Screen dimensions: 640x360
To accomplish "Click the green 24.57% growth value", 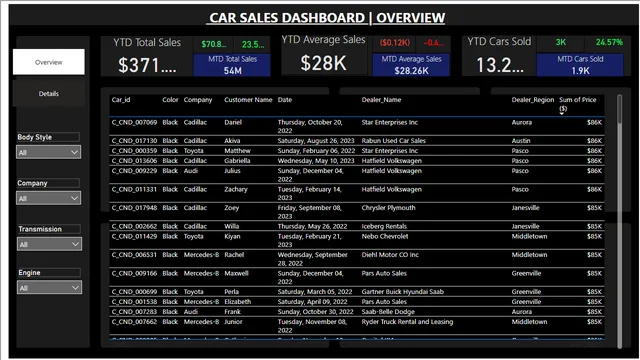I will 609,42.
